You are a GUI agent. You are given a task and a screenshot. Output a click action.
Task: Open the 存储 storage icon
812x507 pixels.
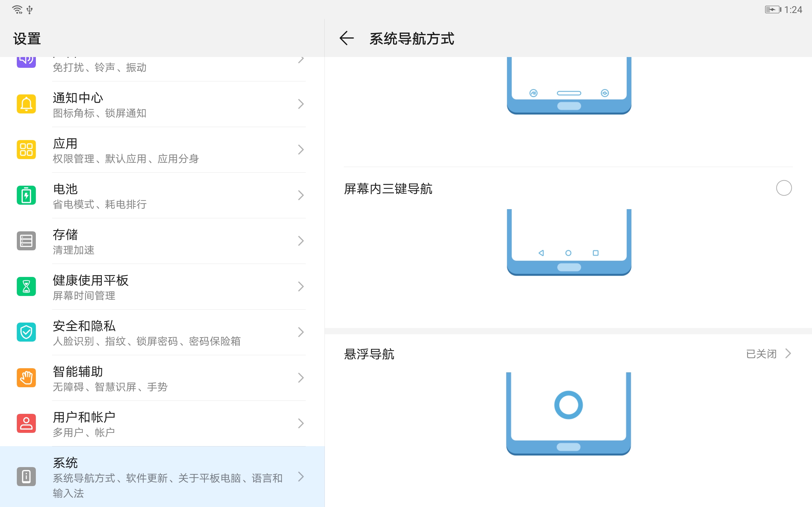point(26,241)
